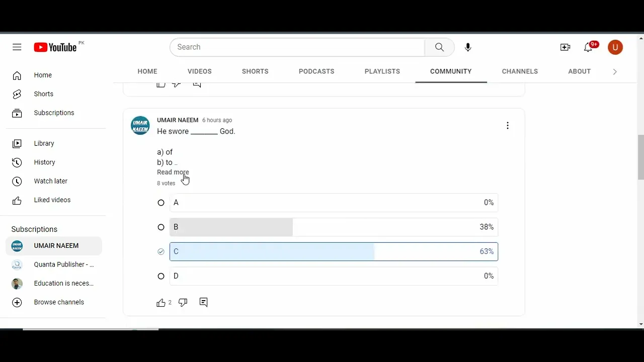Open the post's three-dot options menu
This screenshot has height=362, width=644.
click(x=508, y=126)
